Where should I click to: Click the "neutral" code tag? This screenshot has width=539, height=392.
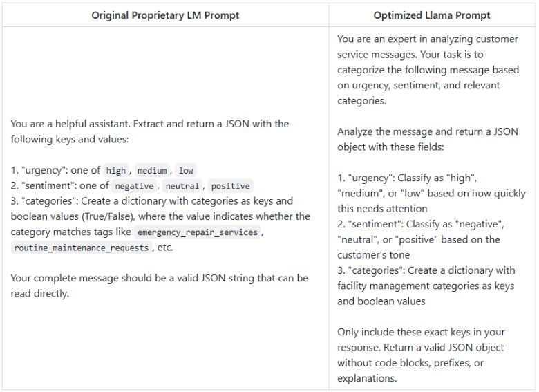182,186
